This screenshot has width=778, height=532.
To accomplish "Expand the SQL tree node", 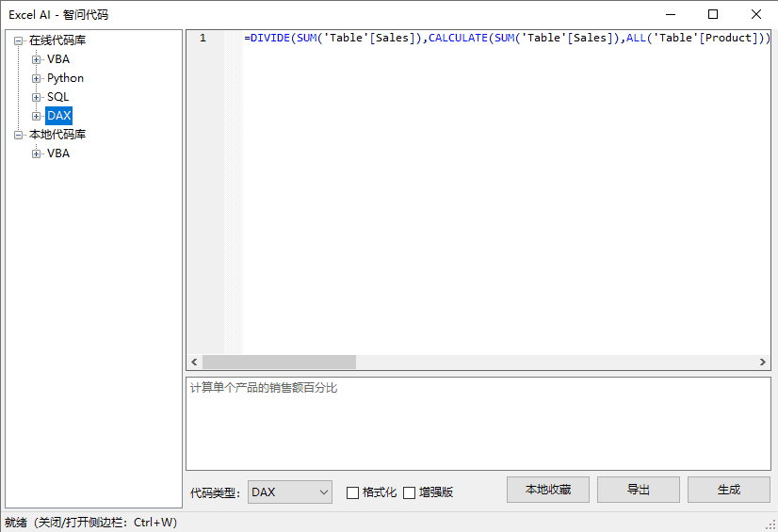I will (36, 97).
